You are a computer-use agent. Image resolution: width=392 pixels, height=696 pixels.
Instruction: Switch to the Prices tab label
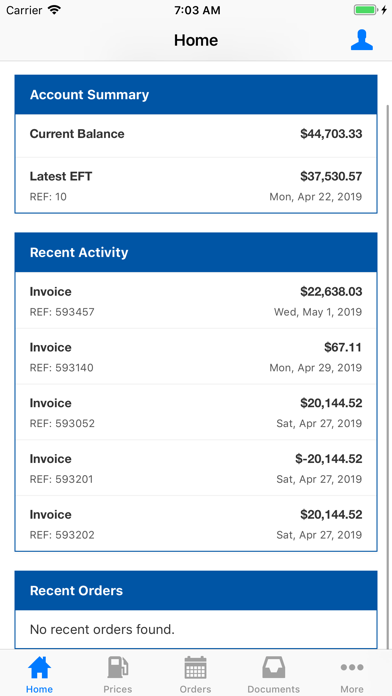click(118, 689)
